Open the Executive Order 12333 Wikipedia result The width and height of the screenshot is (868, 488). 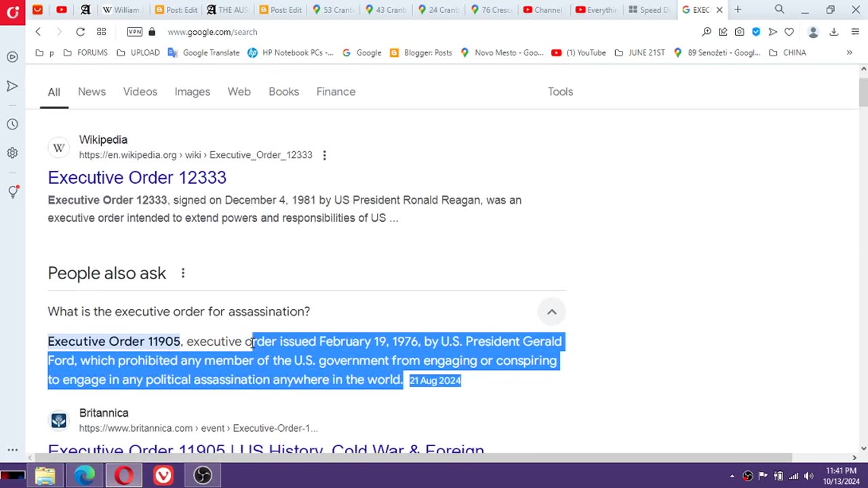pyautogui.click(x=137, y=178)
